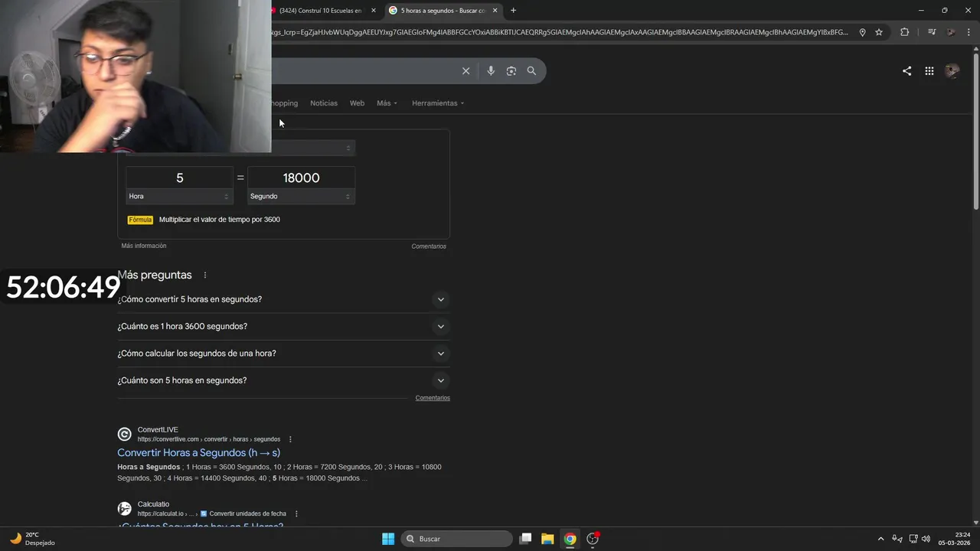Open more options for ConvertLIVE result

pyautogui.click(x=290, y=439)
